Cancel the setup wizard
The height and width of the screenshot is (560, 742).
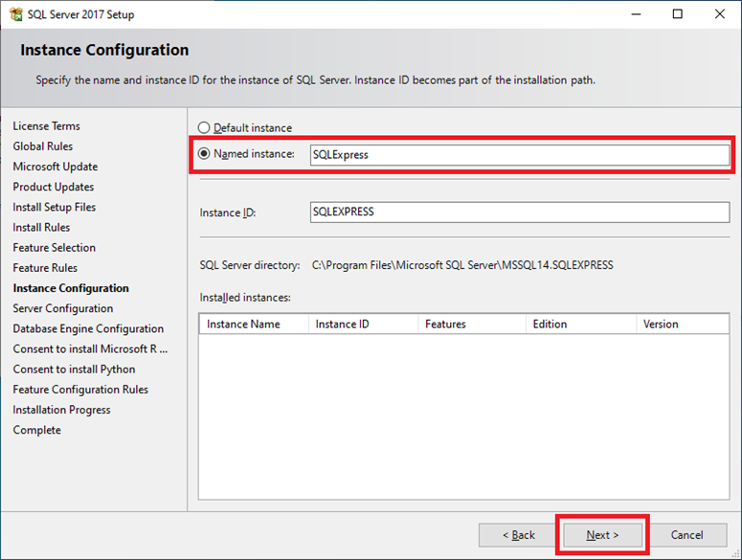pyautogui.click(x=686, y=535)
